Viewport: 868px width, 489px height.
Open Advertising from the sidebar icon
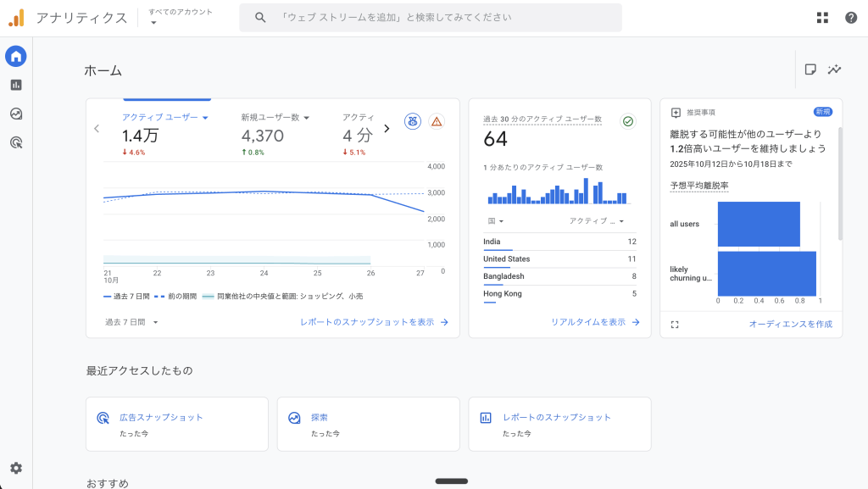pos(15,142)
